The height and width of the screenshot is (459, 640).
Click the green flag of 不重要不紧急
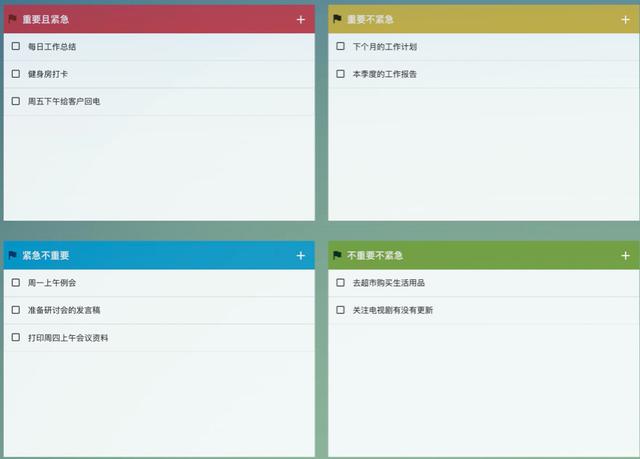point(337,255)
